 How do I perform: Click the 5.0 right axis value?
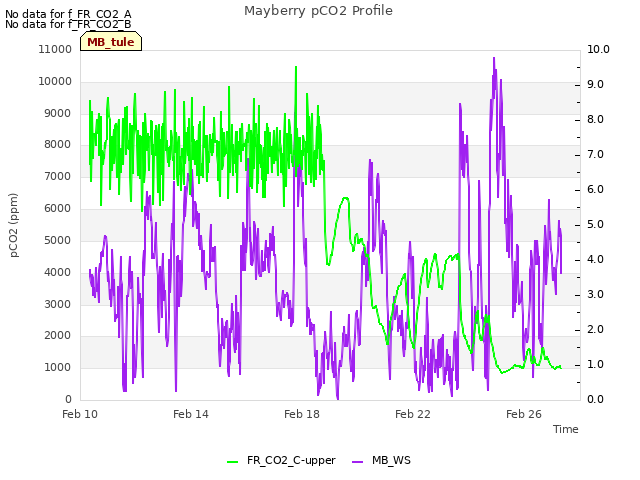596,224
